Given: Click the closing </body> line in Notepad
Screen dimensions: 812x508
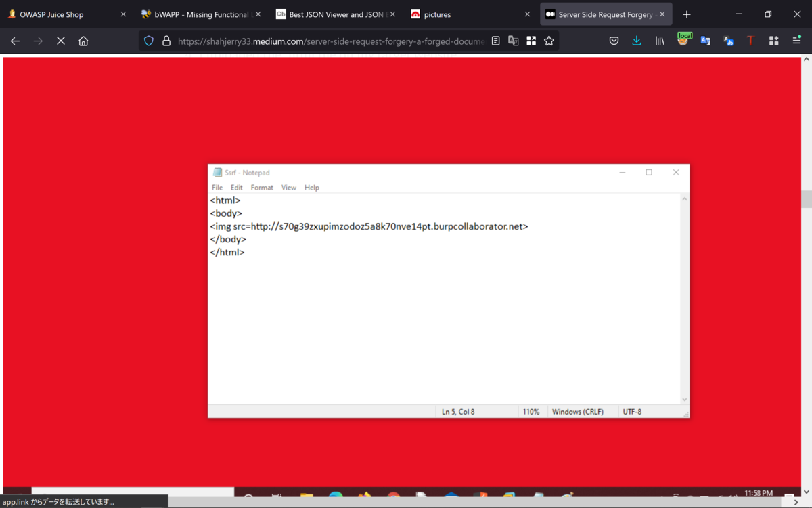Looking at the screenshot, I should 228,239.
